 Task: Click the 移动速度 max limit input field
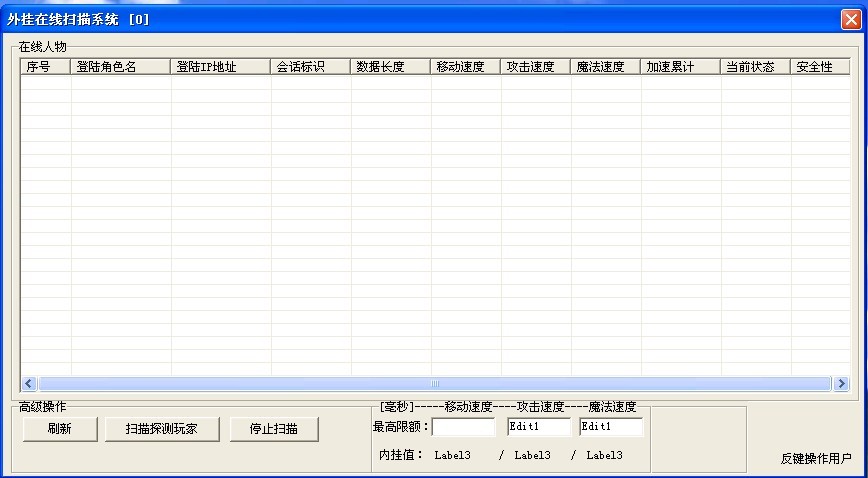[463, 427]
